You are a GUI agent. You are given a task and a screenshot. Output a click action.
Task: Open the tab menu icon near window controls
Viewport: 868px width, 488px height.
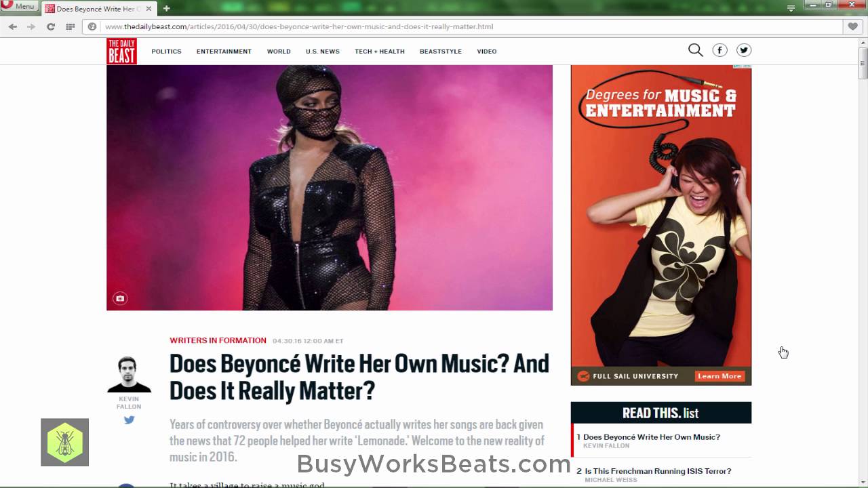[791, 8]
